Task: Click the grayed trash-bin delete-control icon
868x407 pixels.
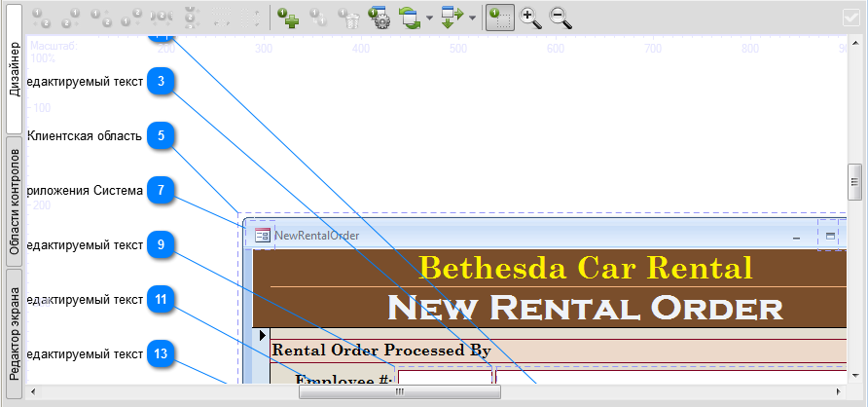Action: coord(349,18)
